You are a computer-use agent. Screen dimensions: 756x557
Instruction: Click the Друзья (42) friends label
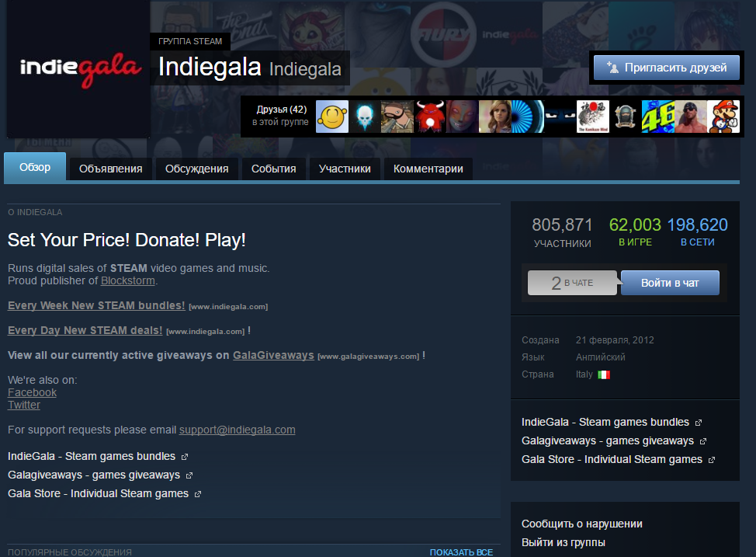pyautogui.click(x=282, y=110)
